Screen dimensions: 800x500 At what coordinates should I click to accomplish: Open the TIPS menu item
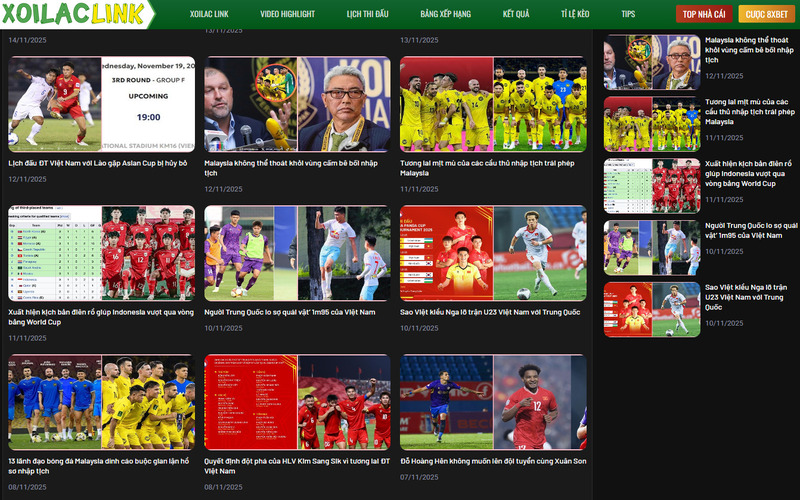pos(628,15)
